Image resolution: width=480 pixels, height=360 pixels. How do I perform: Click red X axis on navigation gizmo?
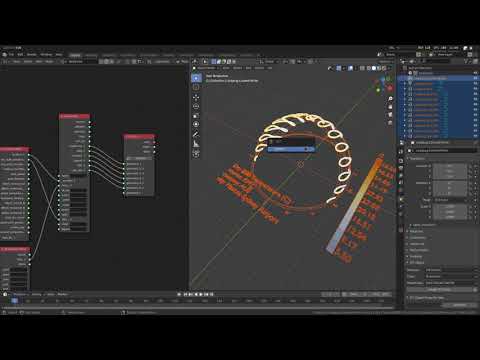390,88
